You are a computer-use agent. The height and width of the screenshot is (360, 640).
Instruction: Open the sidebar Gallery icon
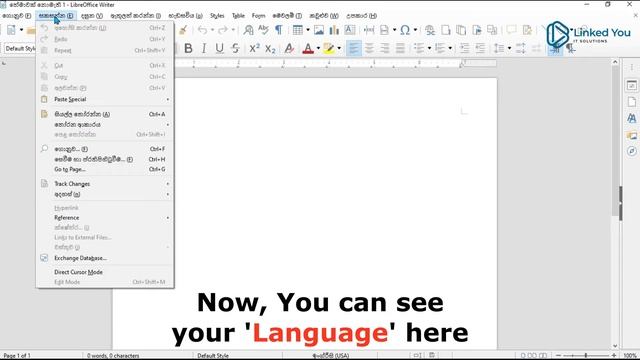click(x=631, y=135)
